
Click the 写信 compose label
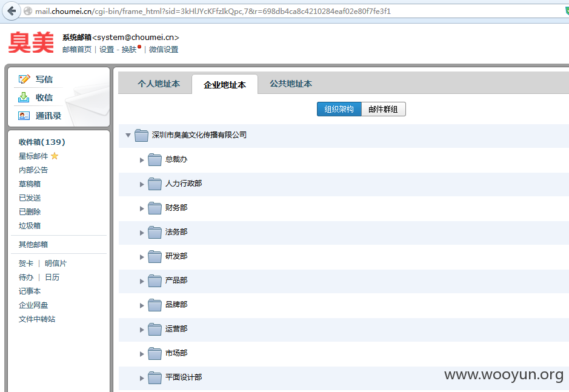click(44, 79)
